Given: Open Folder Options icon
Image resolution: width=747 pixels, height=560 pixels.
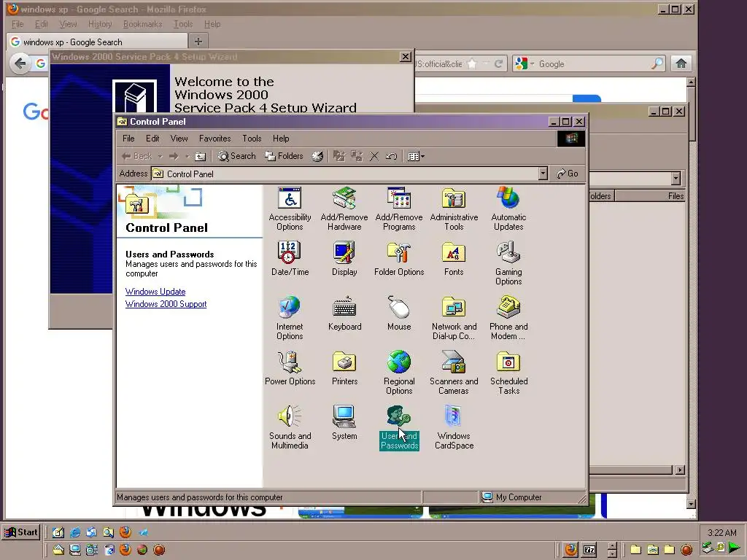Looking at the screenshot, I should 399,259.
